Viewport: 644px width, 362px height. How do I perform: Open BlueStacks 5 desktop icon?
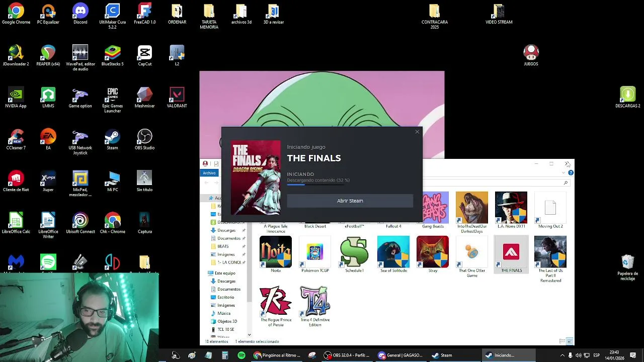[x=113, y=56]
